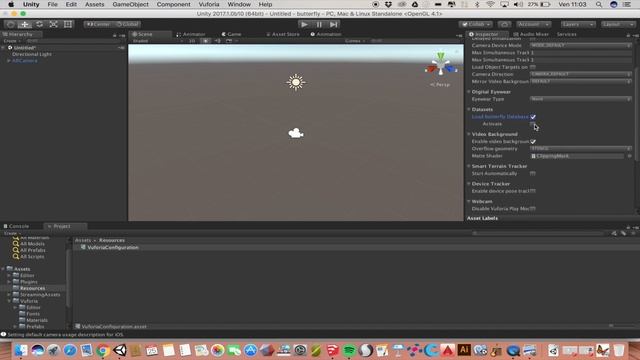This screenshot has width=640, height=360.
Task: Toggle the 2D view button in Scene toolbar
Action: (192, 41)
